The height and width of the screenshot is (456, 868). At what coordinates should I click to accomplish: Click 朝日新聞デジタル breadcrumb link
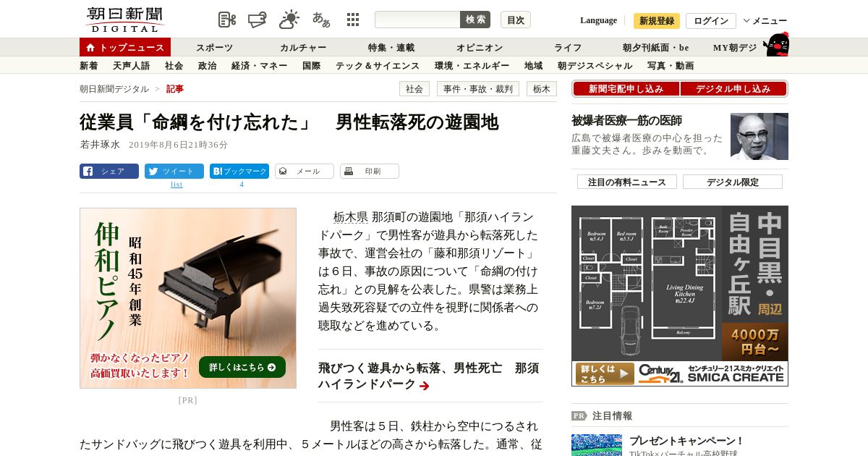coord(114,89)
